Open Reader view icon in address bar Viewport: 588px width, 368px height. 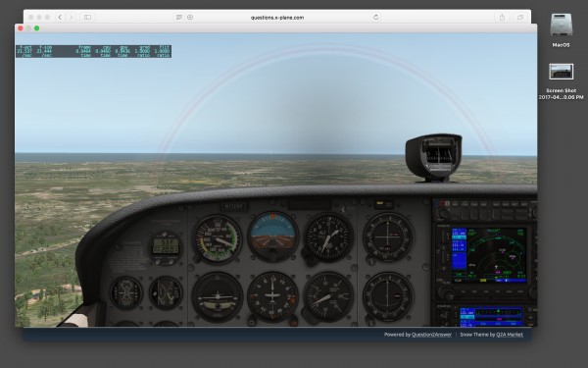click(x=179, y=18)
